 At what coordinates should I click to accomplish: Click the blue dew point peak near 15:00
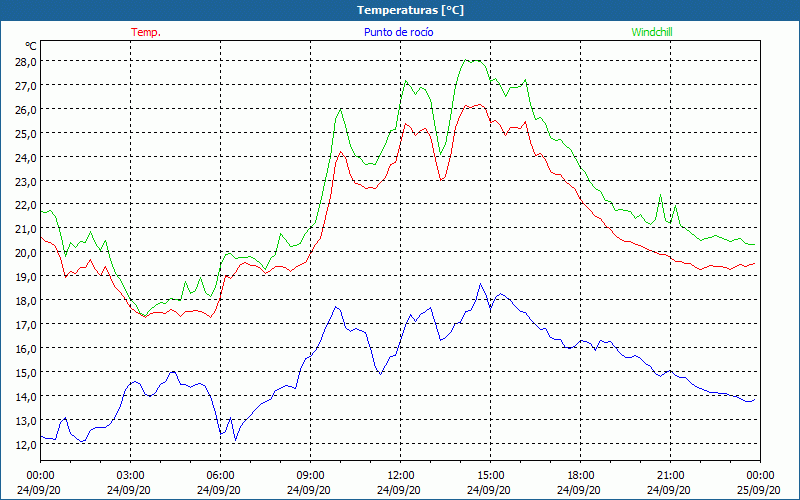(x=480, y=284)
